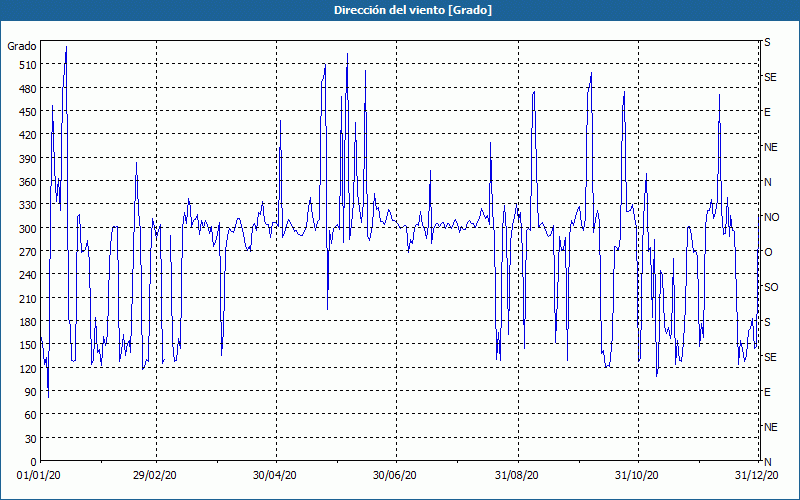Viewport: 800px width, 500px height.
Task: Select the 31/10/20 date on the axis
Action: pyautogui.click(x=636, y=475)
